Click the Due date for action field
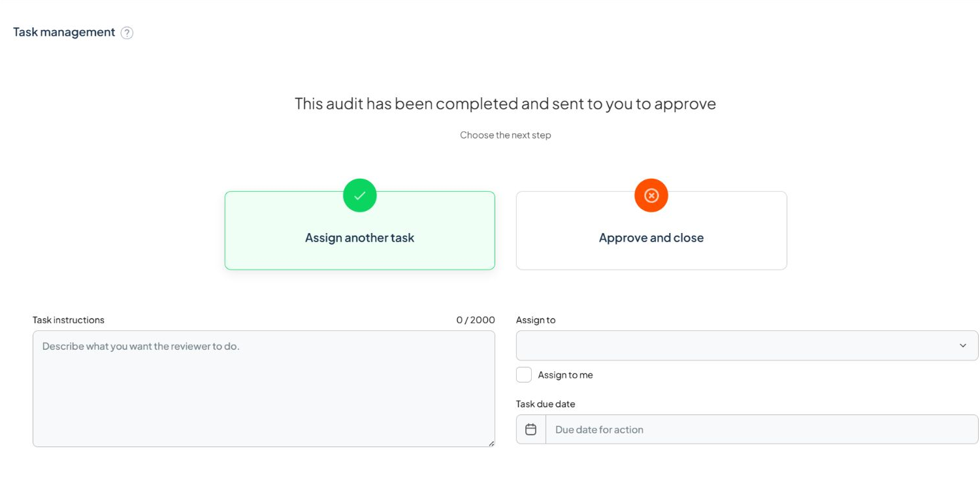 point(762,429)
